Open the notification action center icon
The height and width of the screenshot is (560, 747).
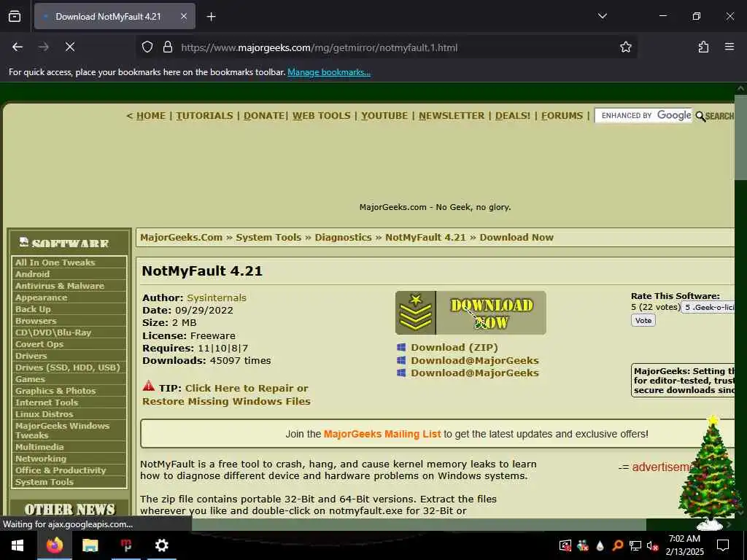click(x=723, y=545)
